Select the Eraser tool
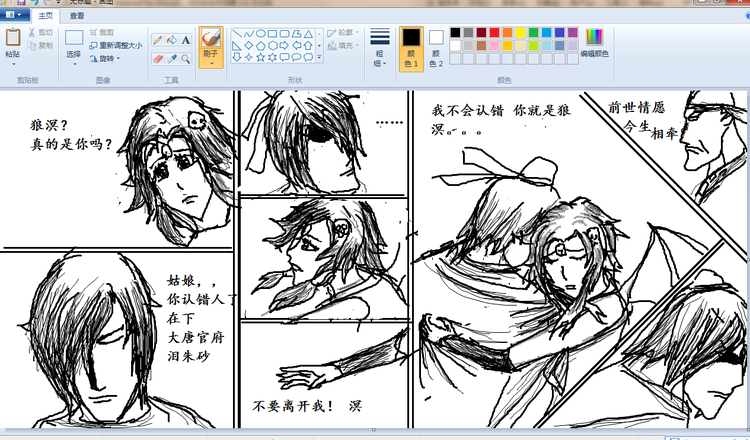This screenshot has height=440, width=750. (157, 58)
